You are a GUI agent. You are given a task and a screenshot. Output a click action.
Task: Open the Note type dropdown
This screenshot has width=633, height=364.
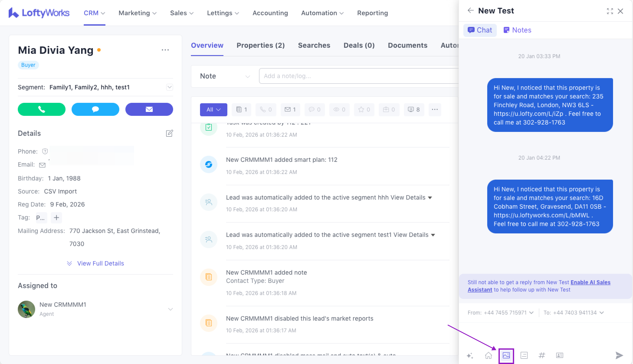(225, 76)
